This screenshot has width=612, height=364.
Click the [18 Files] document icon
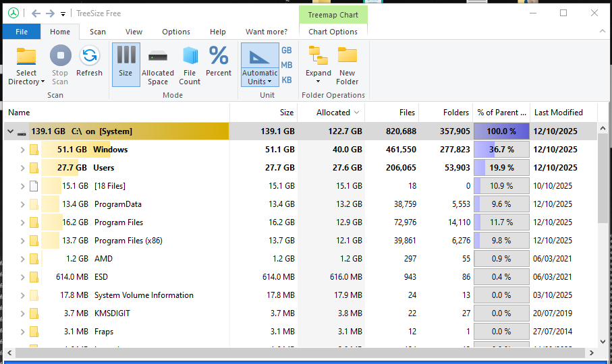[34, 186]
